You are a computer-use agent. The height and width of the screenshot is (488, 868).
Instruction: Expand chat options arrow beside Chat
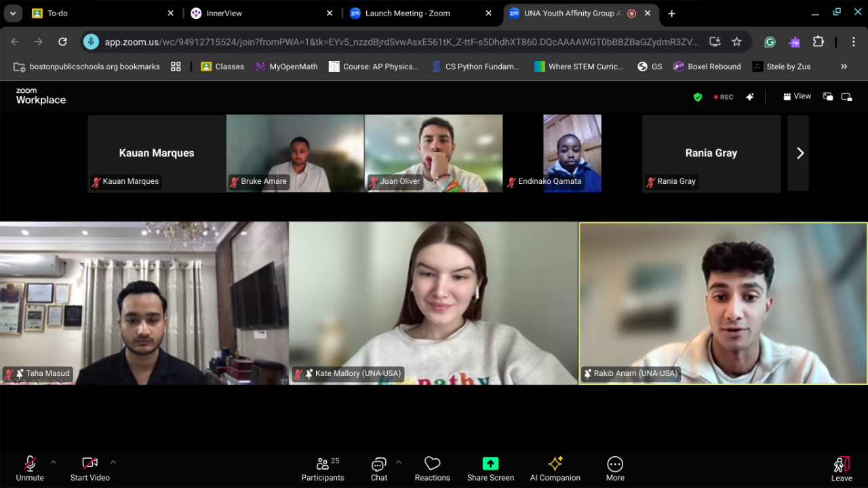tap(399, 462)
